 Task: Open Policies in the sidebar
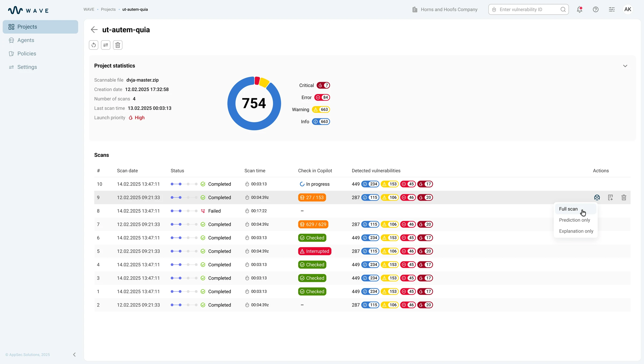pyautogui.click(x=41, y=54)
